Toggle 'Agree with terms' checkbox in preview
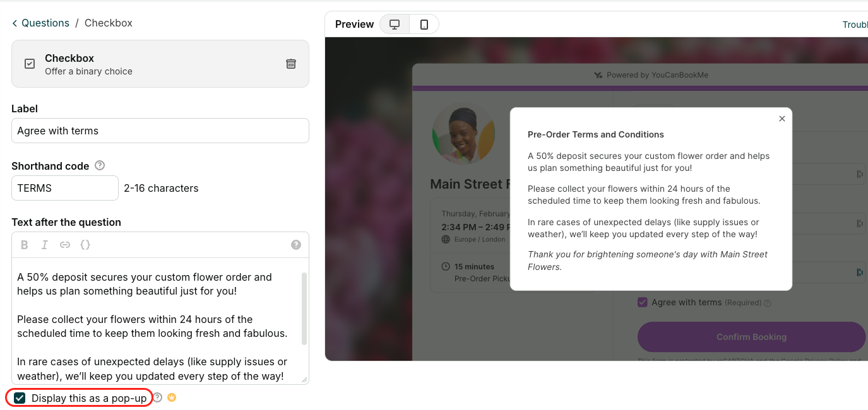This screenshot has height=410, width=868. click(643, 302)
